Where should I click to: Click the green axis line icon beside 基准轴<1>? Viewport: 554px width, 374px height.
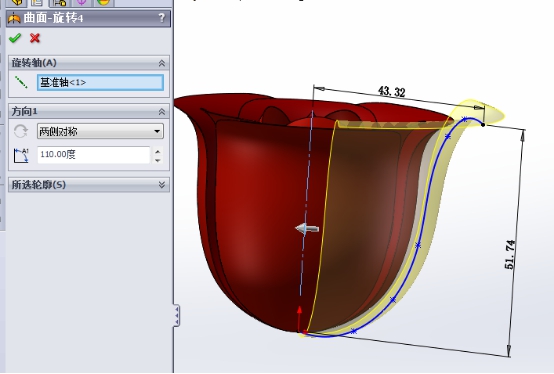tap(21, 82)
